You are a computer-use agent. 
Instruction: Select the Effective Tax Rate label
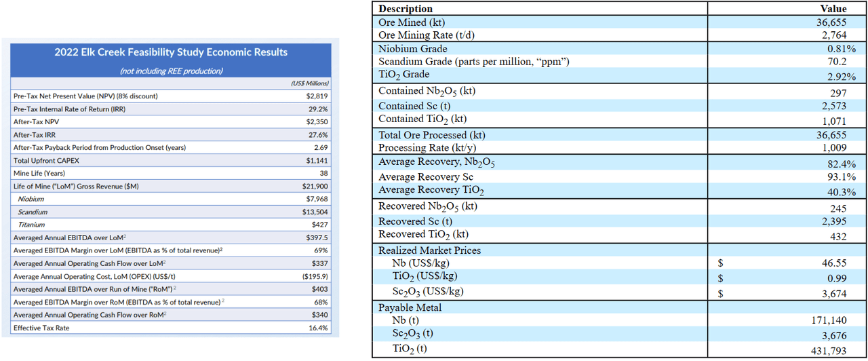42,328
